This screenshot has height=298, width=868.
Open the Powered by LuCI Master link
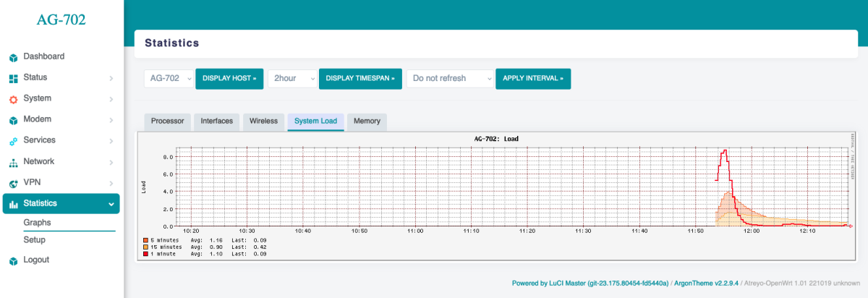590,283
